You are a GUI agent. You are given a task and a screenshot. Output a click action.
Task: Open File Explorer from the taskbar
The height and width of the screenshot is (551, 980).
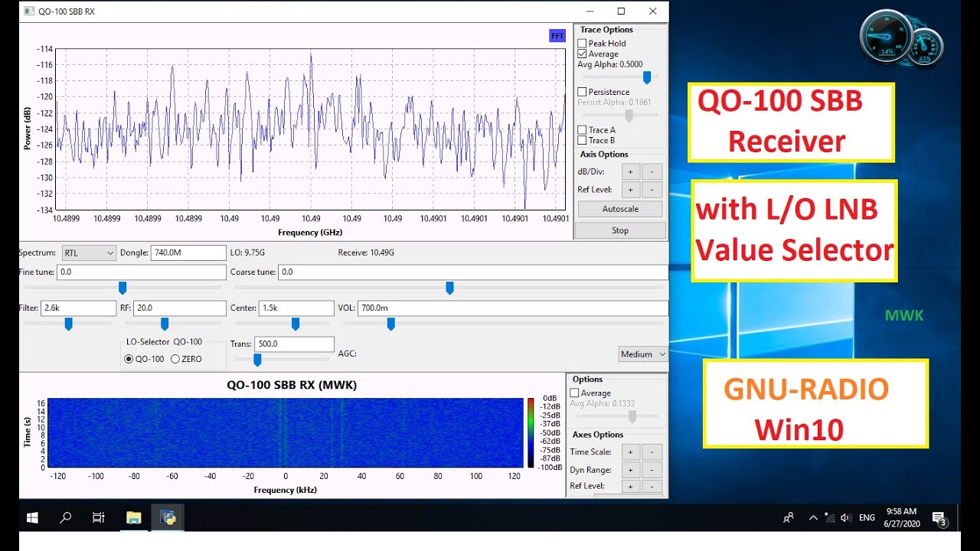(133, 518)
